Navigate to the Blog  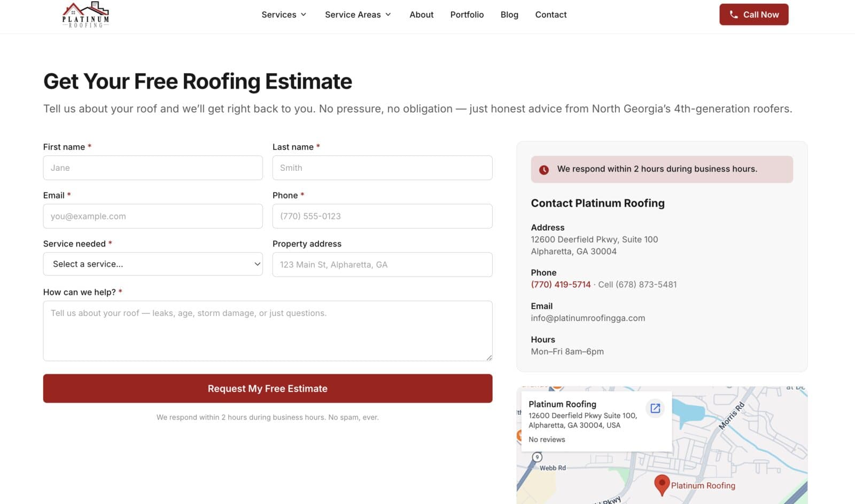point(509,14)
